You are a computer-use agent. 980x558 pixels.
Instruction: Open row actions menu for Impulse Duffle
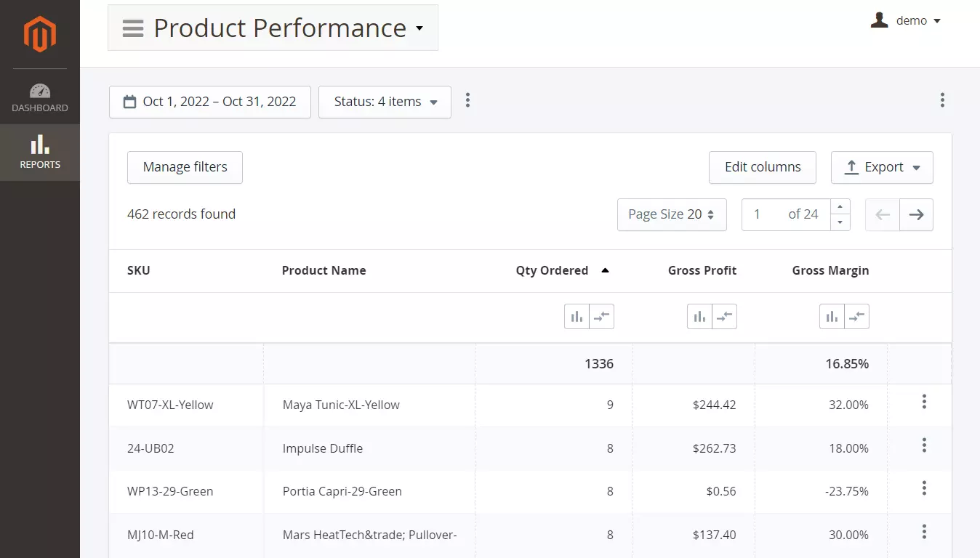(924, 445)
